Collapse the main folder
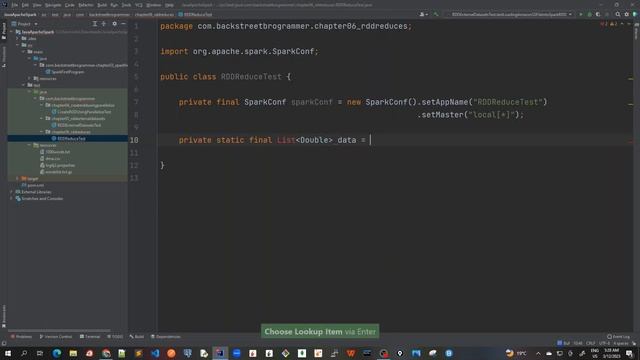Image resolution: width=640 pixels, height=360 pixels. [23, 52]
